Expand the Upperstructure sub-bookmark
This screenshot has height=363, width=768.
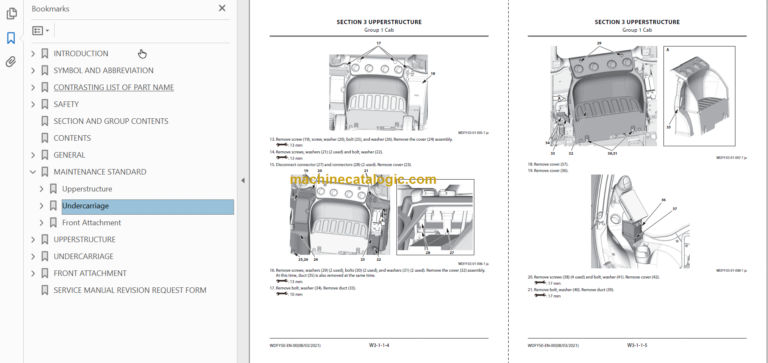42,189
